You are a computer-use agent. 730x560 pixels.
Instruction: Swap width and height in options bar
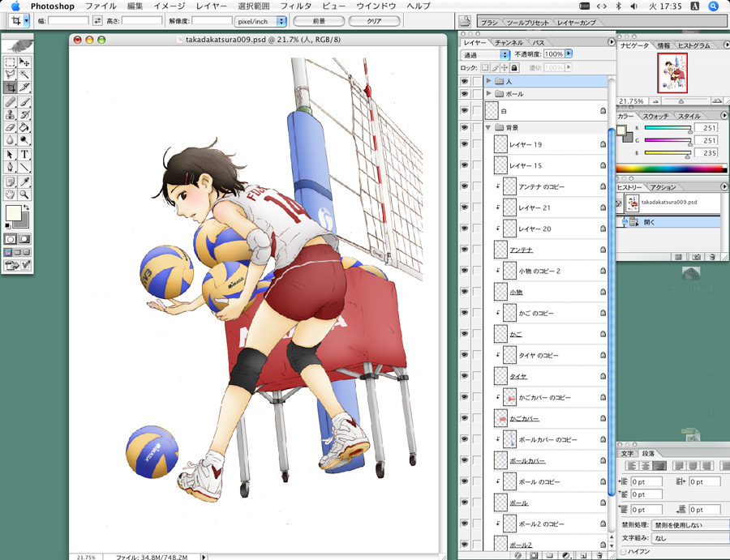tap(97, 20)
